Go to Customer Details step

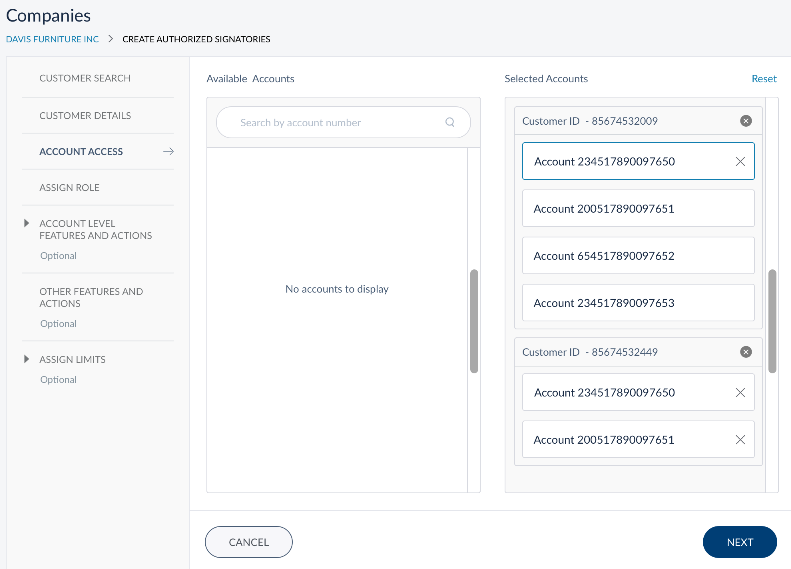[x=85, y=116]
